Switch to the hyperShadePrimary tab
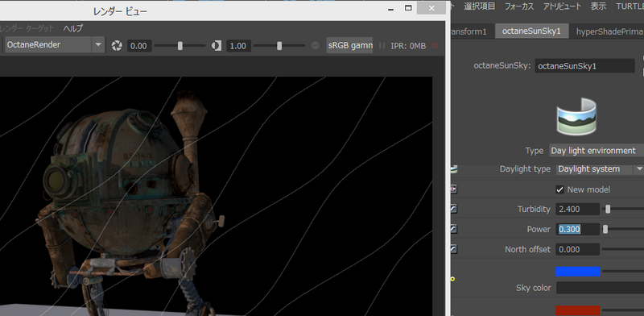This screenshot has height=316, width=644. point(609,31)
